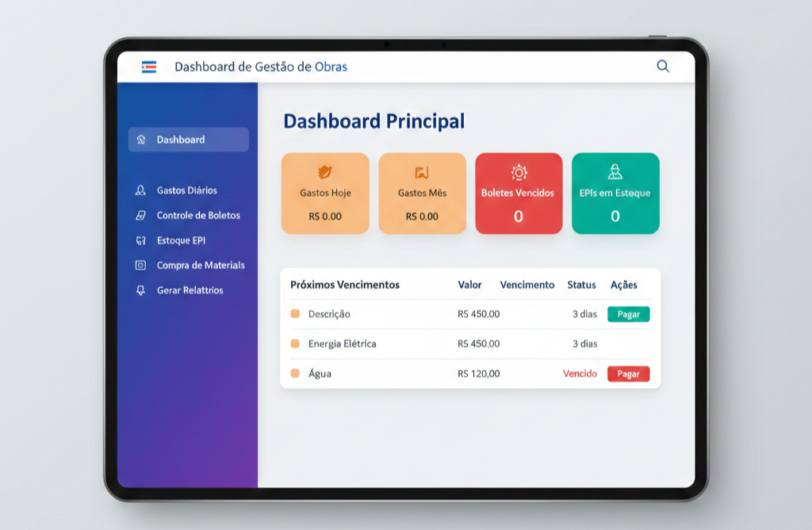This screenshot has width=812, height=530.
Task: Click the Estoque EPI sidebar icon
Action: [141, 240]
